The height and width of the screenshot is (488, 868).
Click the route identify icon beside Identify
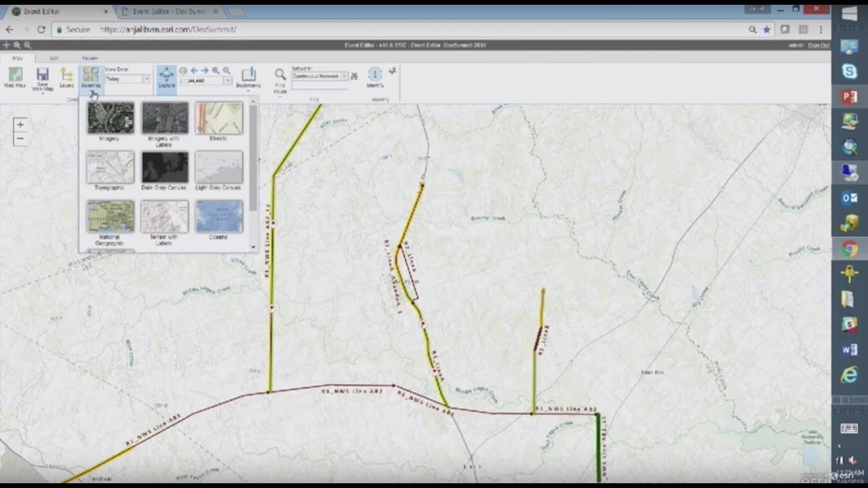click(x=392, y=70)
